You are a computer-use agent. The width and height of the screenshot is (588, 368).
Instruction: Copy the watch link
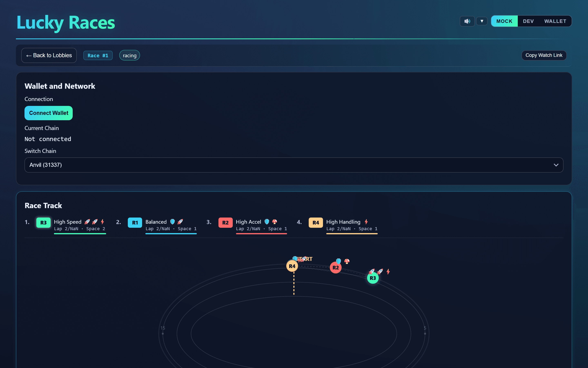point(544,55)
